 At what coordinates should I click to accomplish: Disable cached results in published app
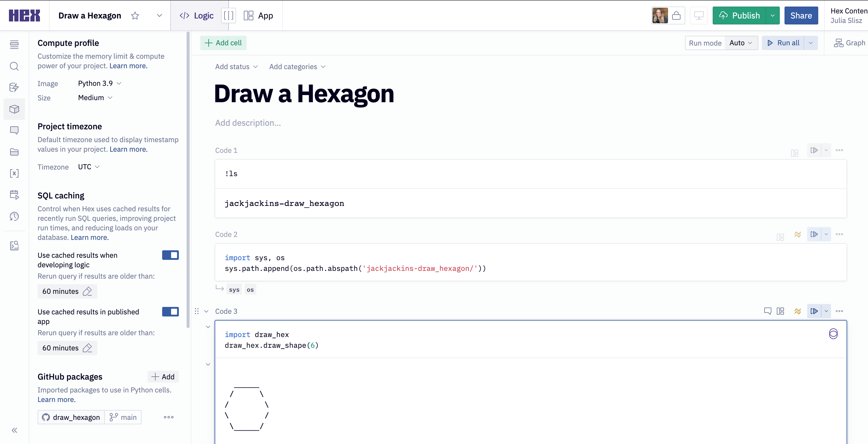pos(170,312)
